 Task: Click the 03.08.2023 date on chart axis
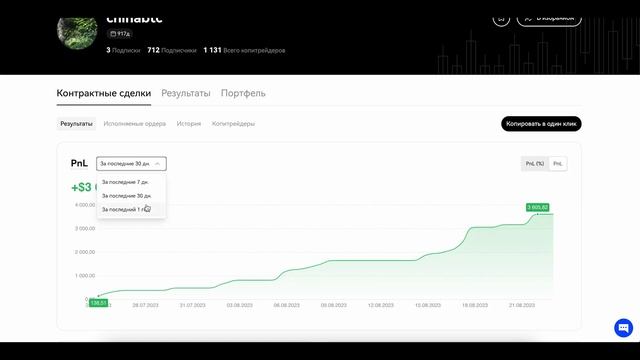(x=240, y=305)
